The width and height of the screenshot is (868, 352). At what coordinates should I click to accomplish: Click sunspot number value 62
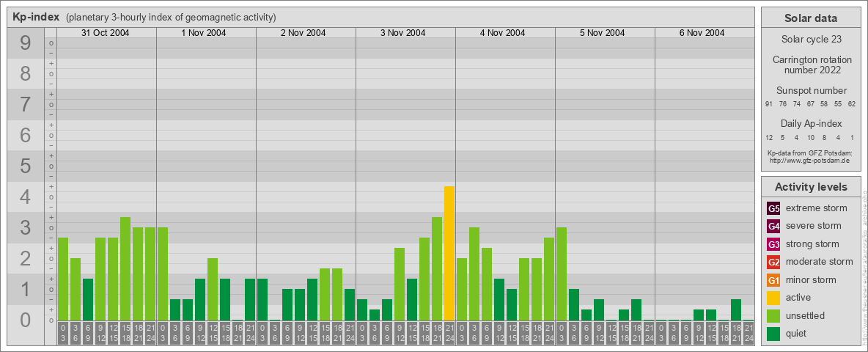[852, 104]
